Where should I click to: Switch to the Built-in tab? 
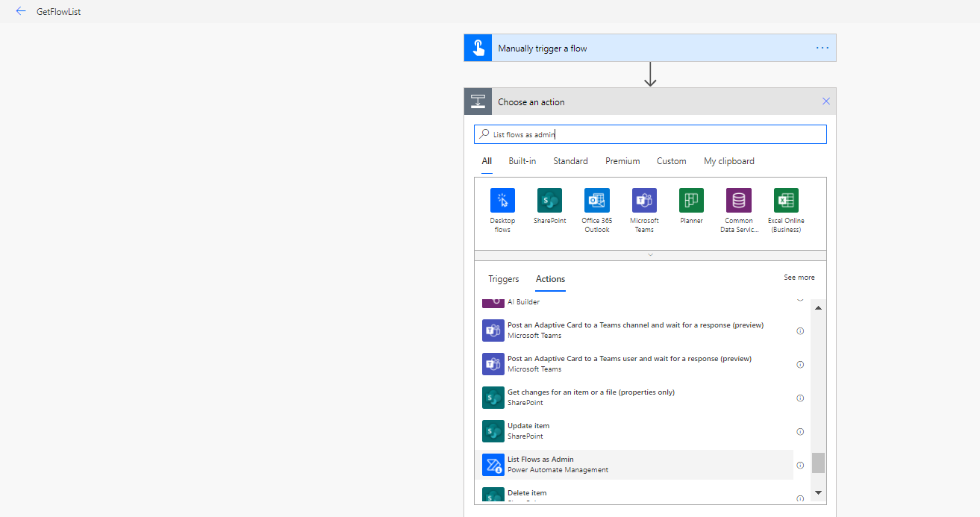click(522, 161)
